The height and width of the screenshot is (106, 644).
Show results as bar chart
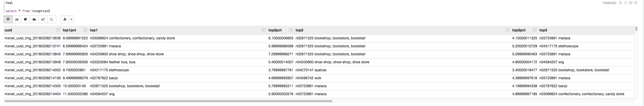click(x=17, y=19)
